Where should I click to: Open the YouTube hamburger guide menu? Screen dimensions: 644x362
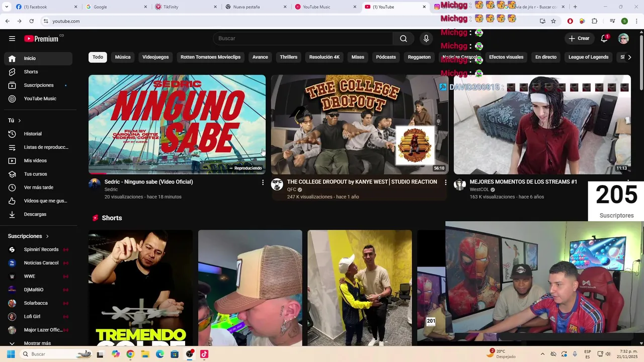[x=12, y=39]
